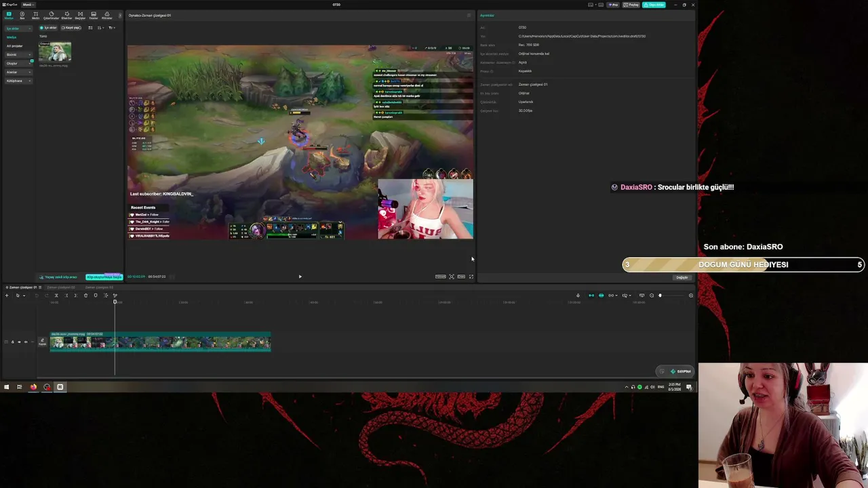Open the Medya tool tab
This screenshot has height=488, width=868.
pos(9,16)
